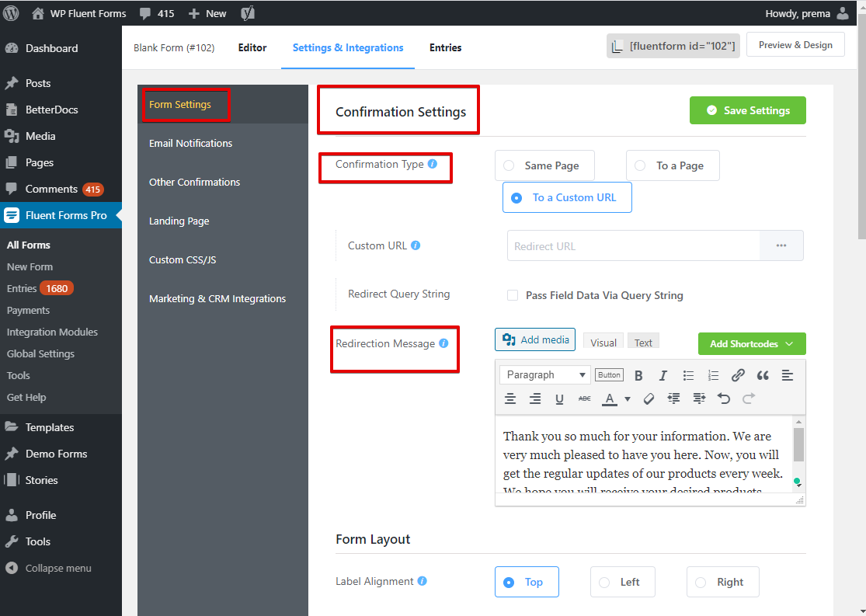
Task: Undo the last editor change
Action: pos(724,398)
